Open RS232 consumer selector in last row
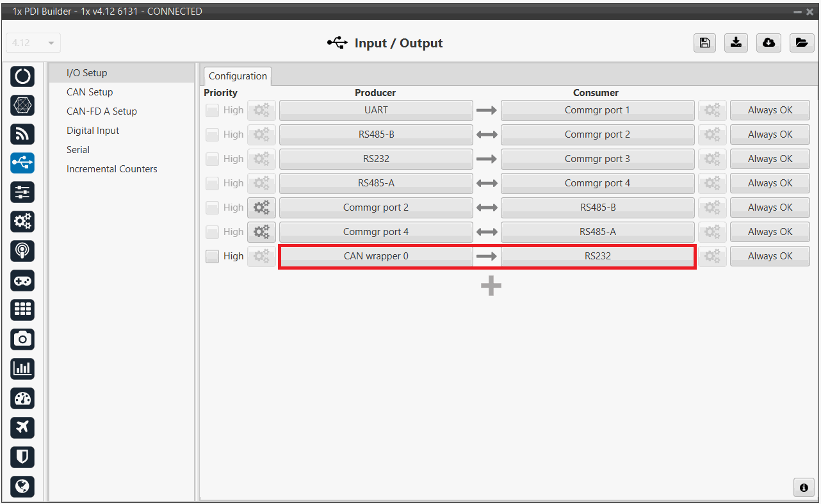 point(597,256)
